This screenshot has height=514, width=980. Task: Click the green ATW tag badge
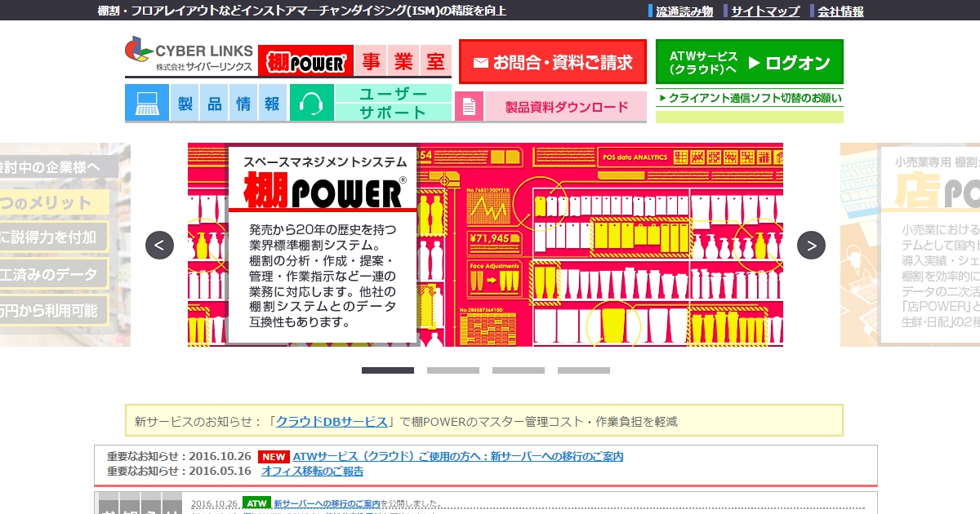(x=256, y=503)
